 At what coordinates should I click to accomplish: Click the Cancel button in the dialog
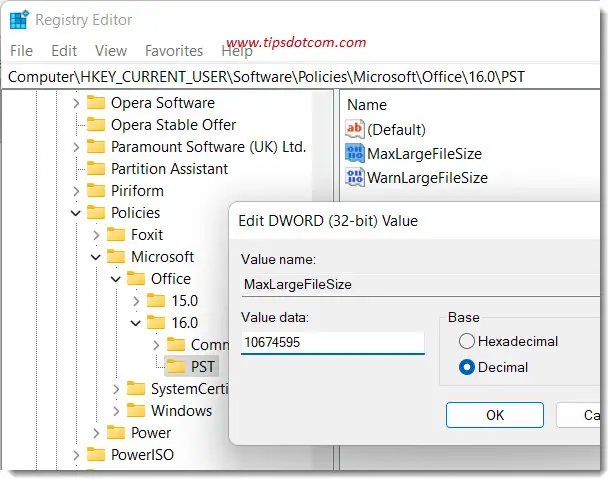tap(578, 415)
